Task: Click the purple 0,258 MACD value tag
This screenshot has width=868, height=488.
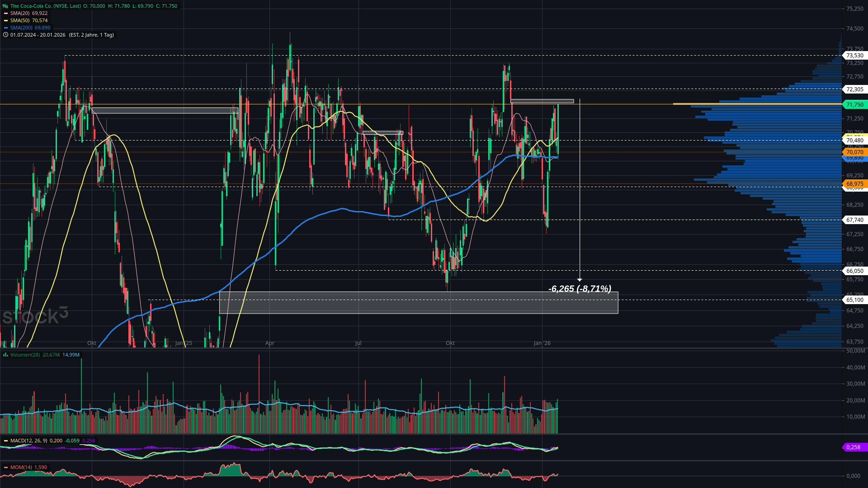Action: point(853,447)
